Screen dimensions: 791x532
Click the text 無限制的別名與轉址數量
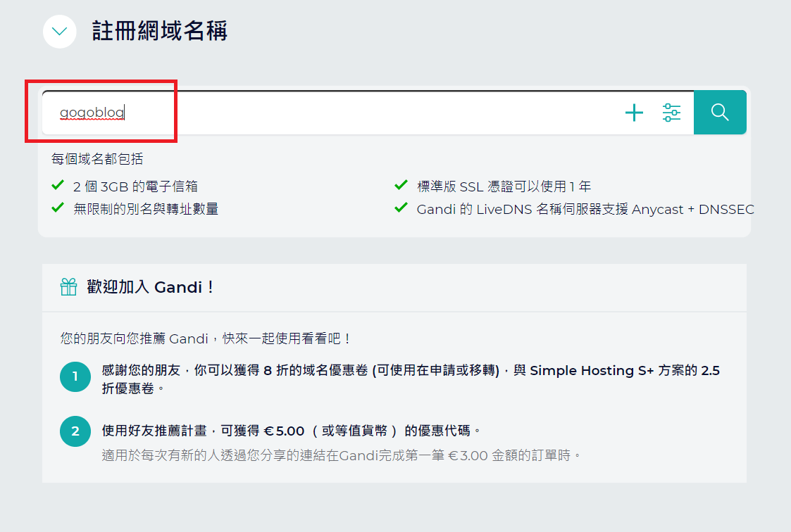point(146,208)
